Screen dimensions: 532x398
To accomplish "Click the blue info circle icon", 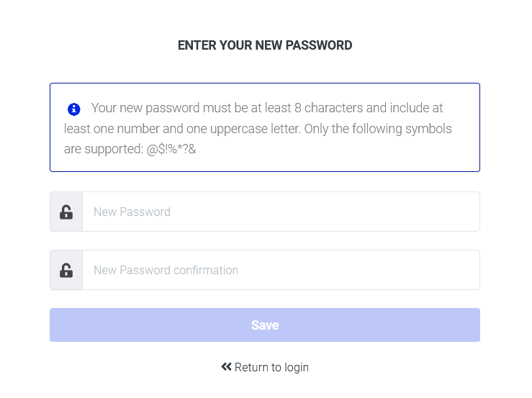I will click(x=73, y=109).
